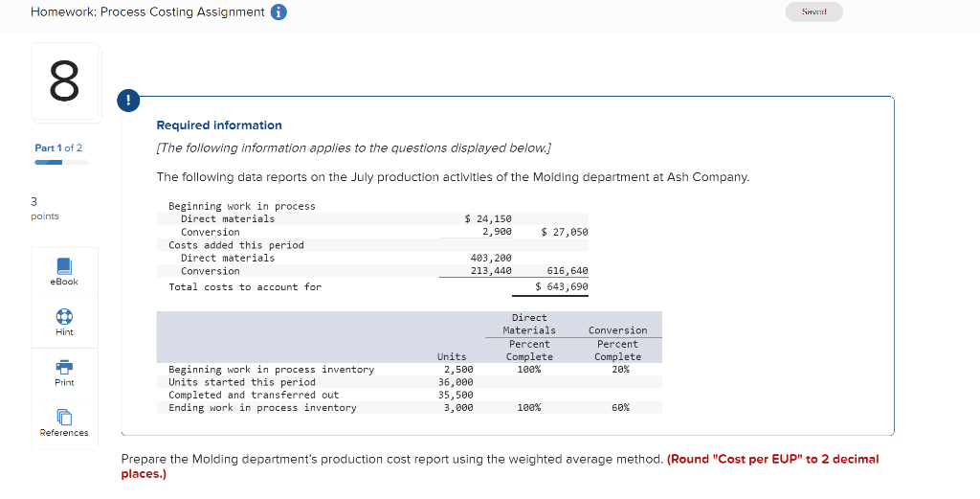The image size is (980, 499).
Task: Click Units started this period row label
Action: click(242, 382)
